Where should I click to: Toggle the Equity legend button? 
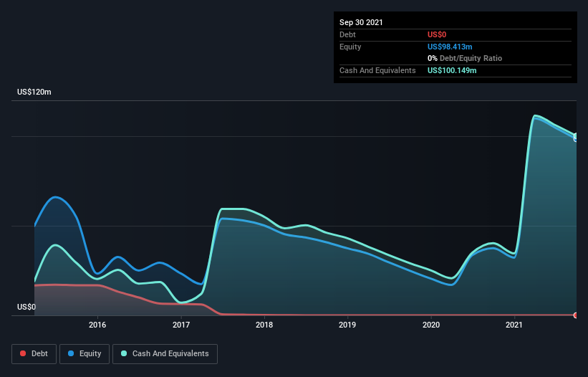(85, 354)
